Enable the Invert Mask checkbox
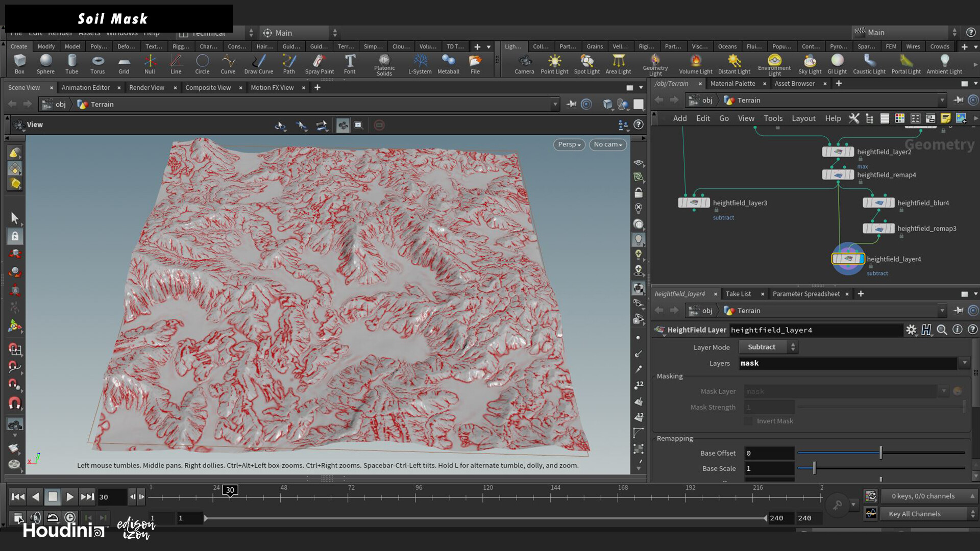 748,421
